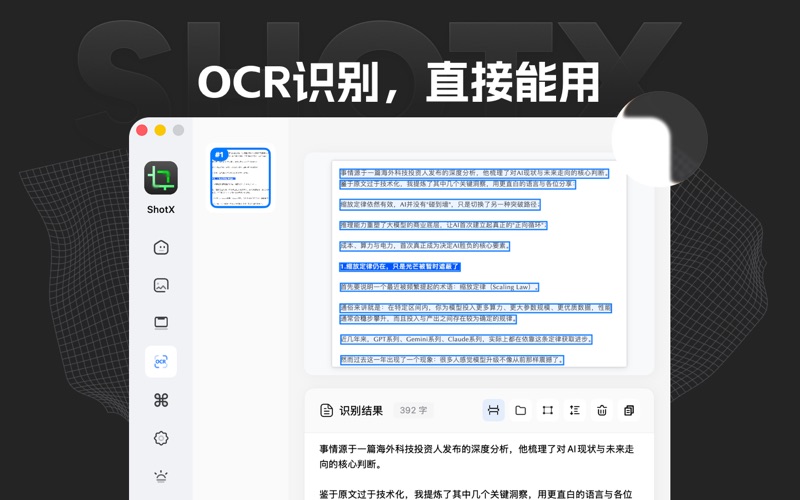Select the #1 screenshot thumbnail
The width and height of the screenshot is (800, 500).
coord(240,178)
